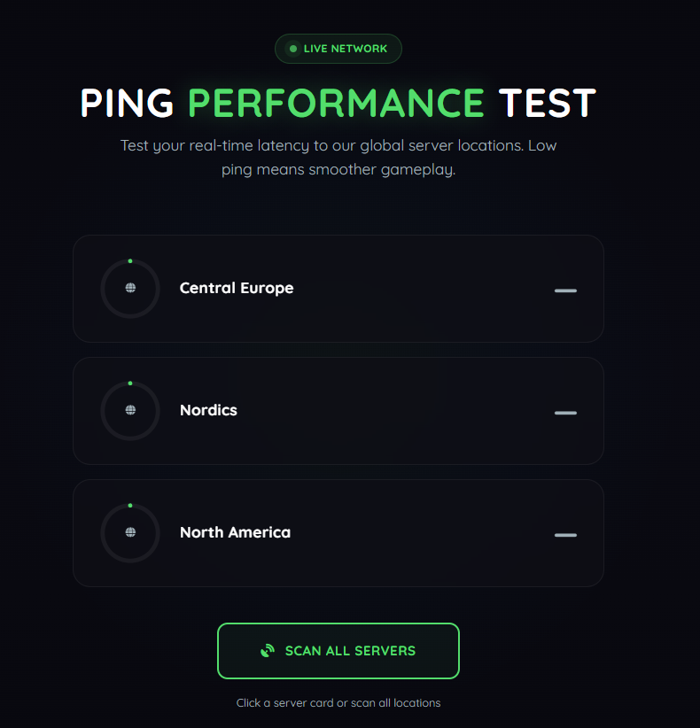This screenshot has height=728, width=700.
Task: Click the Nordics ping dash placeholder
Action: pyautogui.click(x=565, y=413)
